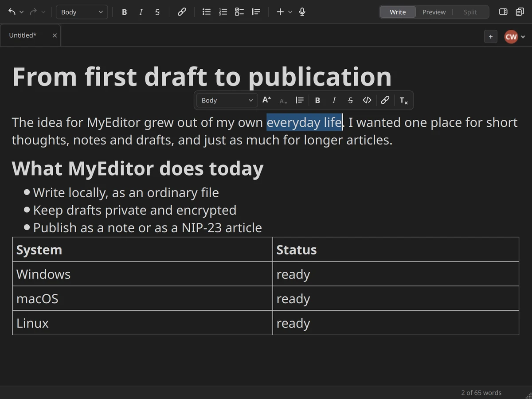532x399 pixels.
Task: Strike through selection via floating toolbar
Action: pyautogui.click(x=350, y=101)
